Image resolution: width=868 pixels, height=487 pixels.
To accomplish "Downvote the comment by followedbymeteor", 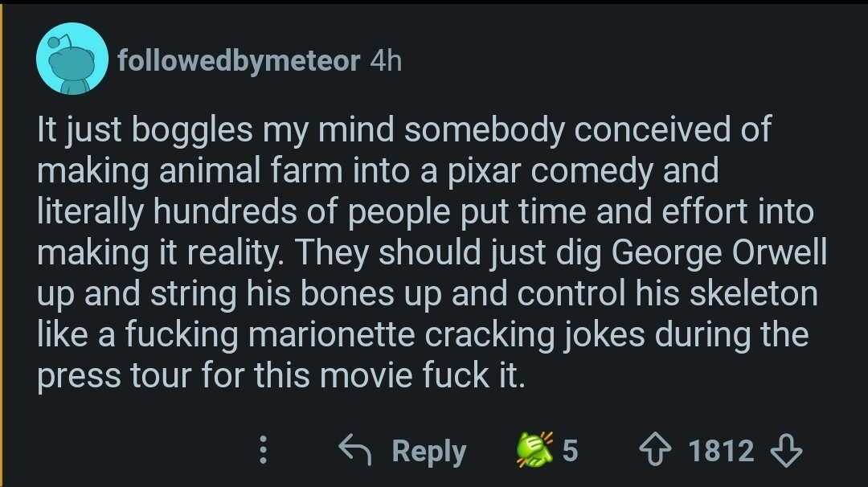I will 784,451.
